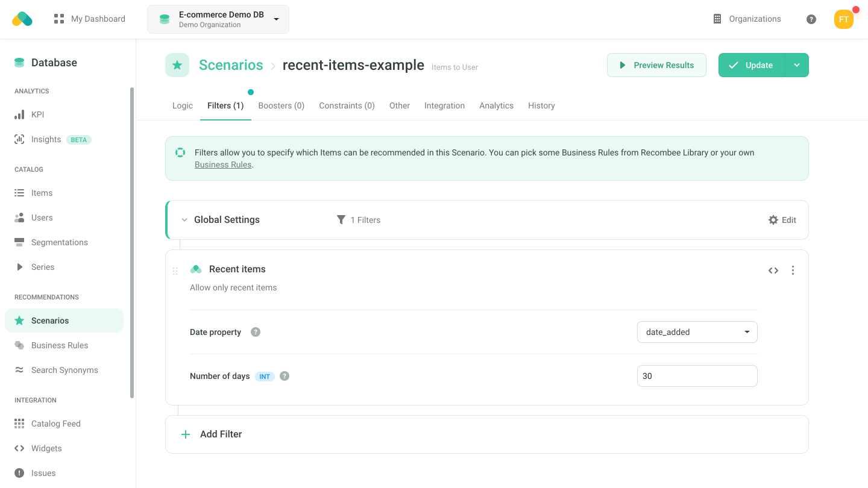The height and width of the screenshot is (488, 868).
Task: Click the help icon next to Number of days
Action: [285, 376]
